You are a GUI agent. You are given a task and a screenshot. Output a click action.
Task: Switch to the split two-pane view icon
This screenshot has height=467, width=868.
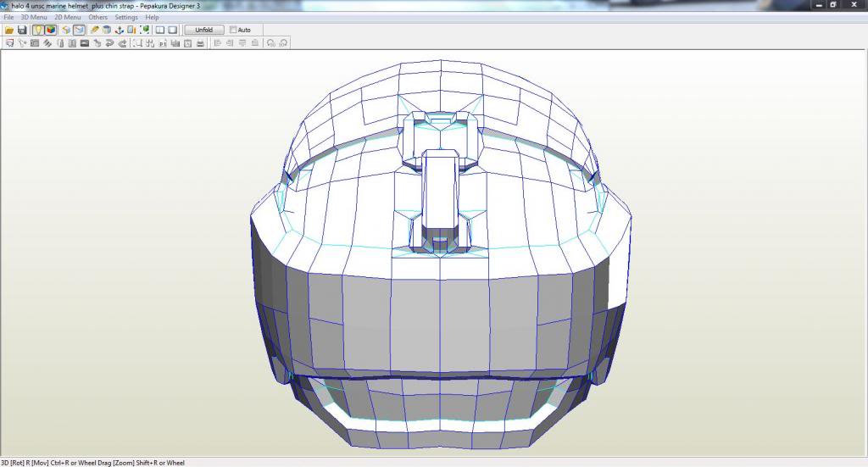click(160, 30)
